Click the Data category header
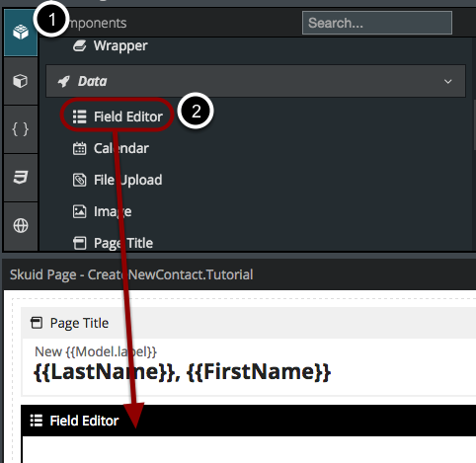 [256, 81]
